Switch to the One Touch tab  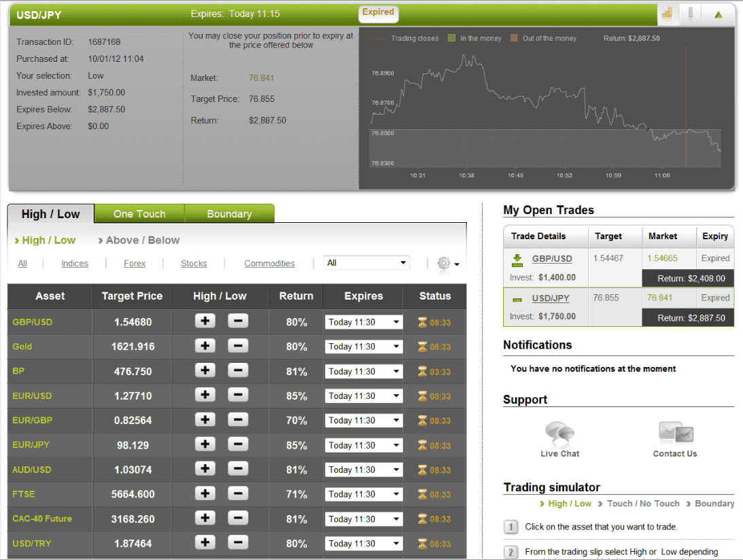pyautogui.click(x=139, y=213)
